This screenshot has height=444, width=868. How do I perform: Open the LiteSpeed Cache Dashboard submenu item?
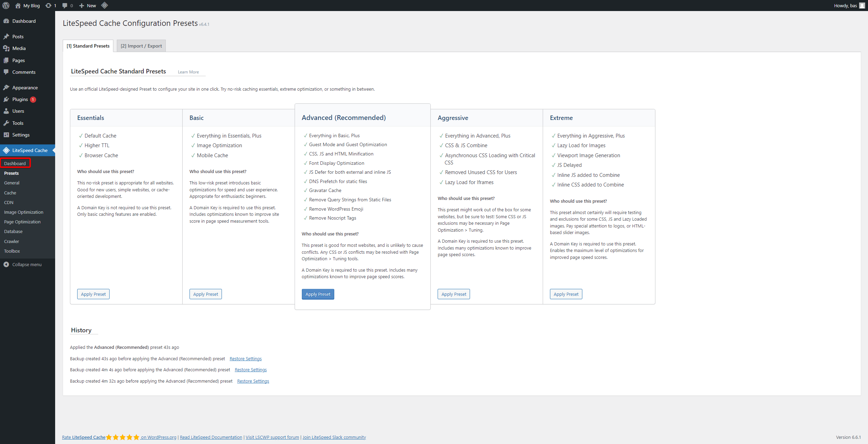[x=15, y=163]
